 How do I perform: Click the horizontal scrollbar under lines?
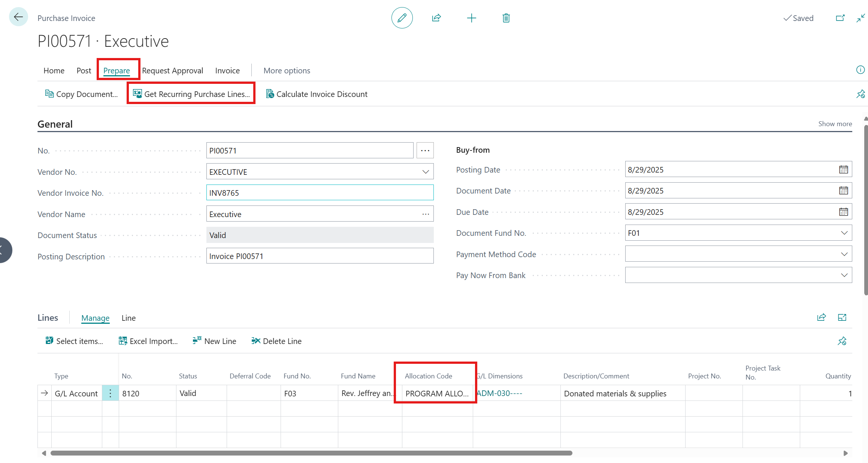point(311,453)
